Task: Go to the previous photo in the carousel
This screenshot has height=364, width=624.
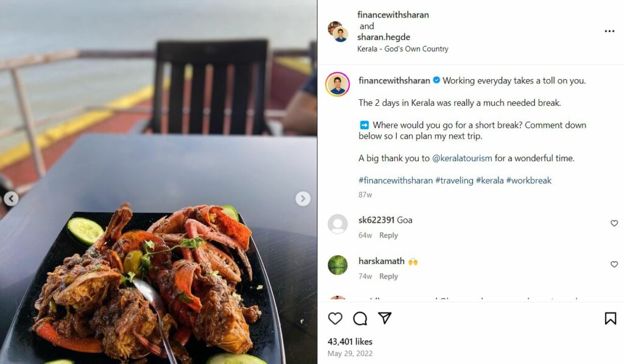Action: (11, 198)
